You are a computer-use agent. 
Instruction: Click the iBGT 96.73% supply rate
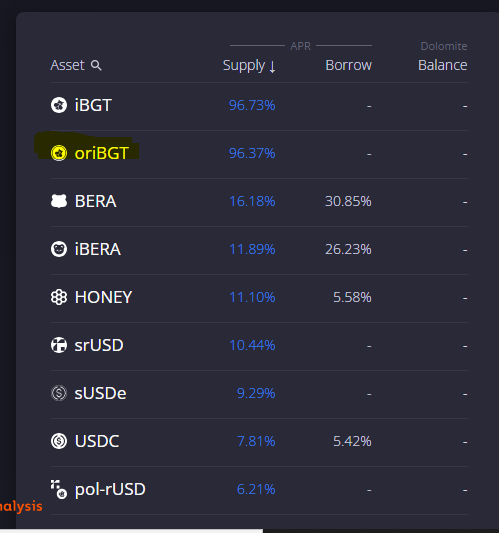[252, 105]
